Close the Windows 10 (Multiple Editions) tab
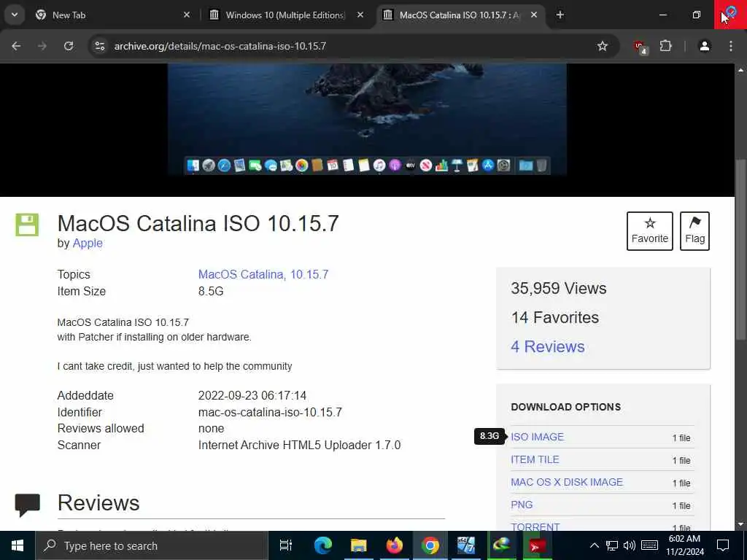This screenshot has width=747, height=560. point(360,15)
